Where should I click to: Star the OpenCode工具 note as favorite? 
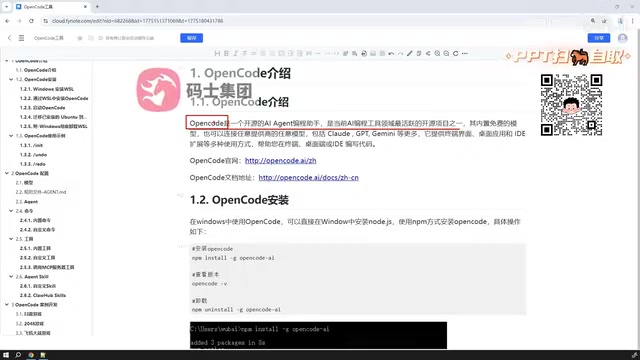coord(80,38)
